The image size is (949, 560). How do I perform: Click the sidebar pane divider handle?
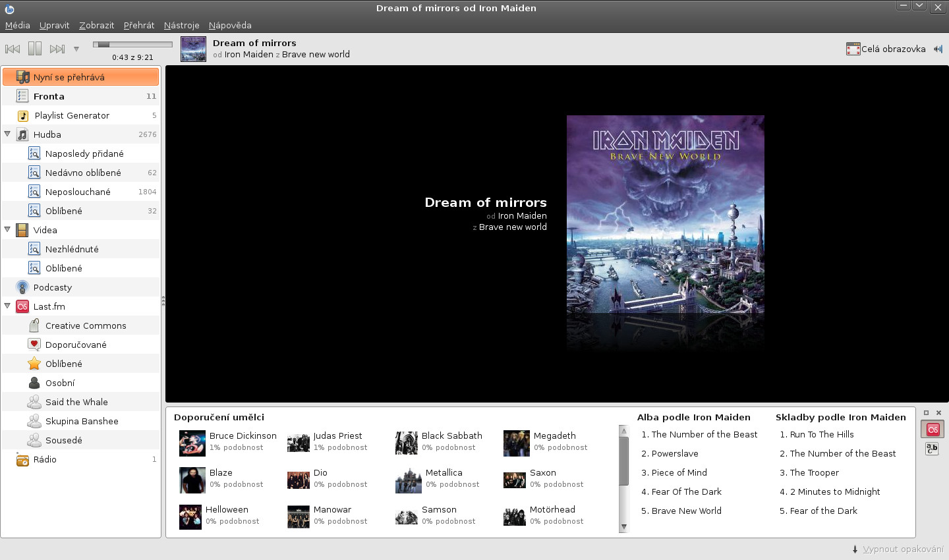coord(163,301)
